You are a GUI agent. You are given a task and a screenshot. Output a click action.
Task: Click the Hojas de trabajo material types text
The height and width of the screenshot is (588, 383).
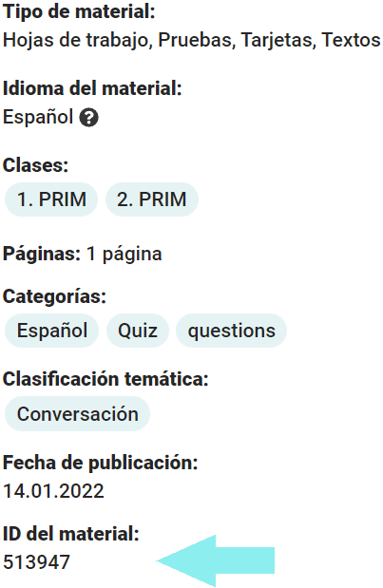[192, 40]
